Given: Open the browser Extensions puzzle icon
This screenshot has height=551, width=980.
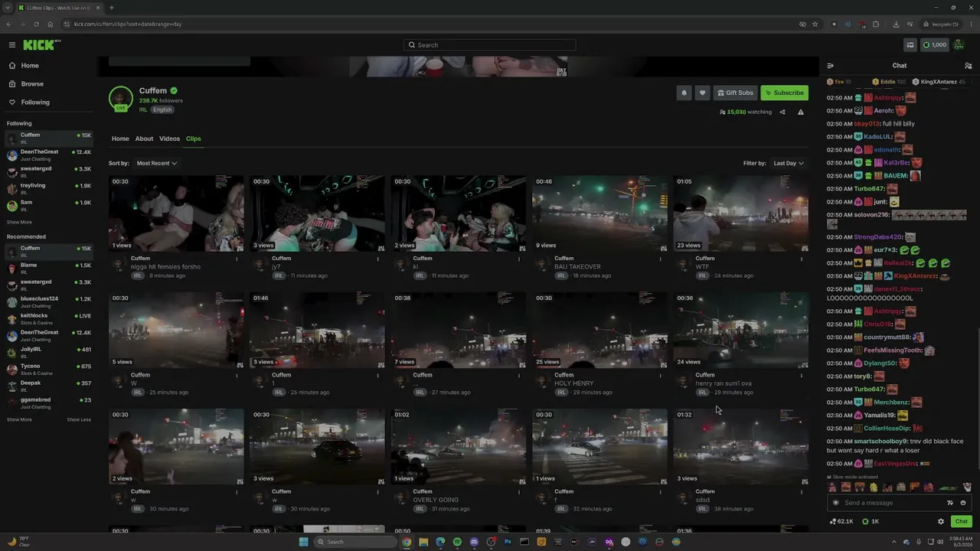Looking at the screenshot, I should pos(876,24).
